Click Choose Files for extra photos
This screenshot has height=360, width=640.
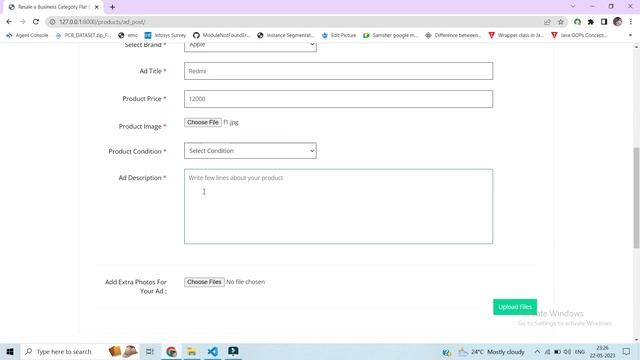click(204, 282)
